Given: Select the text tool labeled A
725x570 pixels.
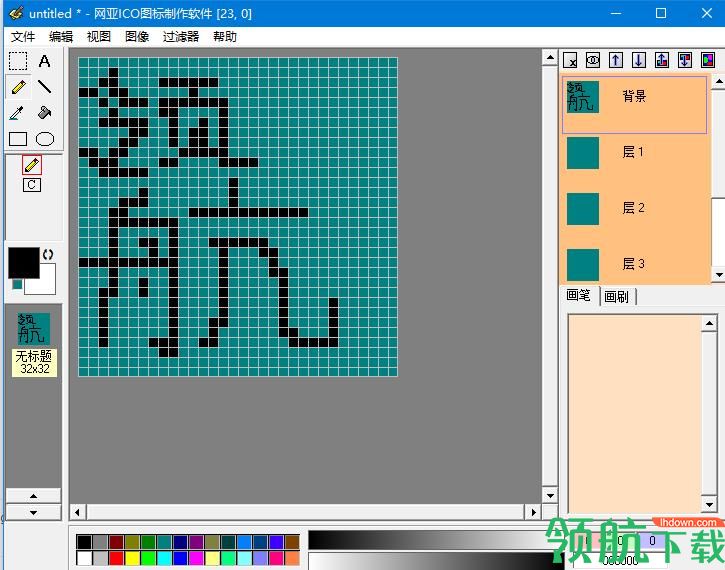Looking at the screenshot, I should 44,61.
